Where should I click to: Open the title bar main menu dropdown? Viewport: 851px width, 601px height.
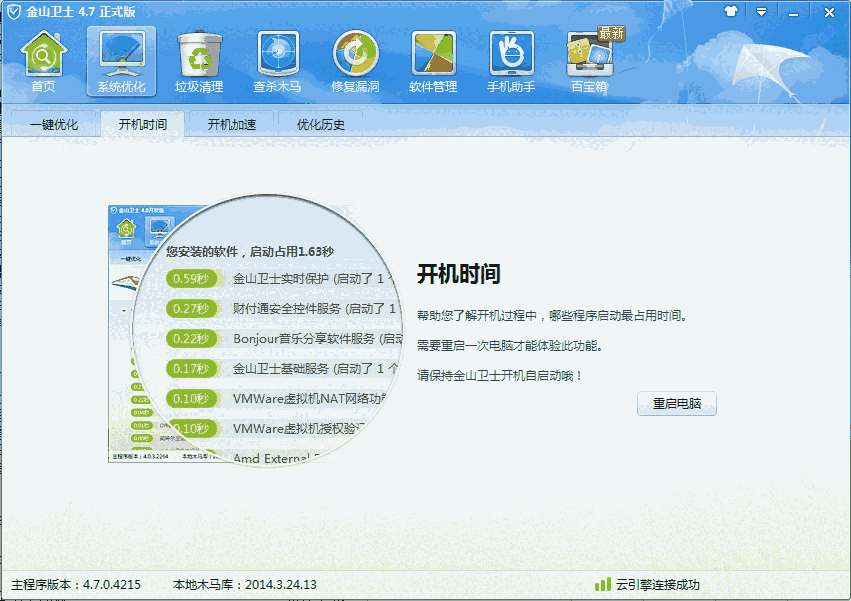761,12
